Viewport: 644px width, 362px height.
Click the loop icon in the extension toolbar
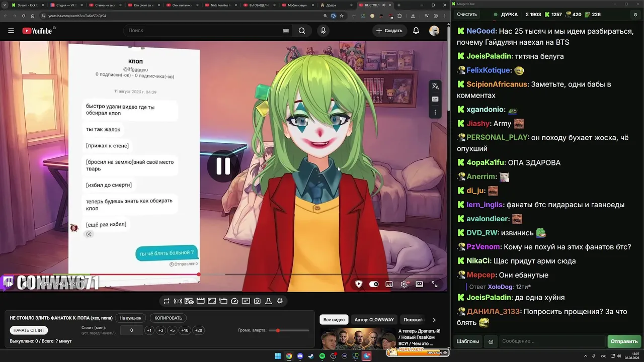pos(167,301)
